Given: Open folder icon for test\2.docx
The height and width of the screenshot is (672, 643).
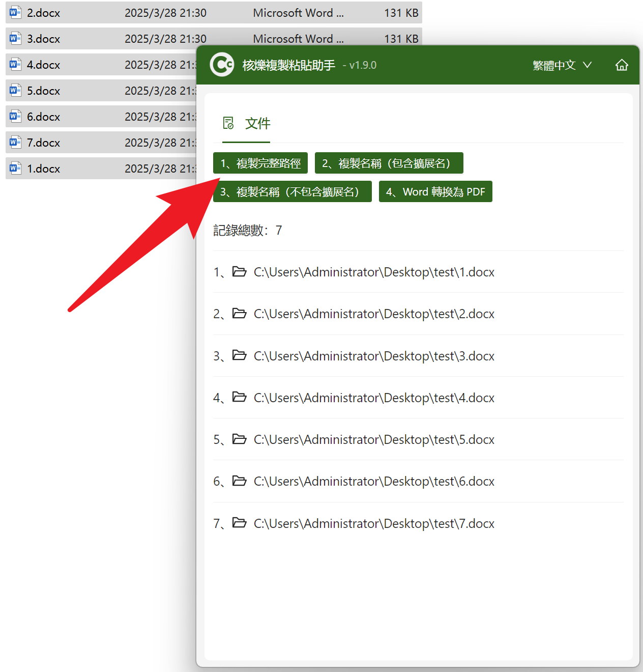Looking at the screenshot, I should (x=239, y=313).
